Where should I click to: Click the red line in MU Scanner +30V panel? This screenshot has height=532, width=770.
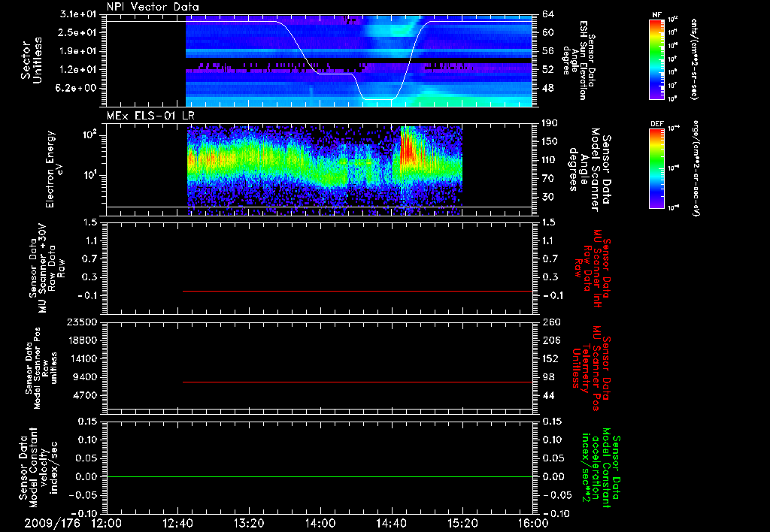pyautogui.click(x=357, y=291)
